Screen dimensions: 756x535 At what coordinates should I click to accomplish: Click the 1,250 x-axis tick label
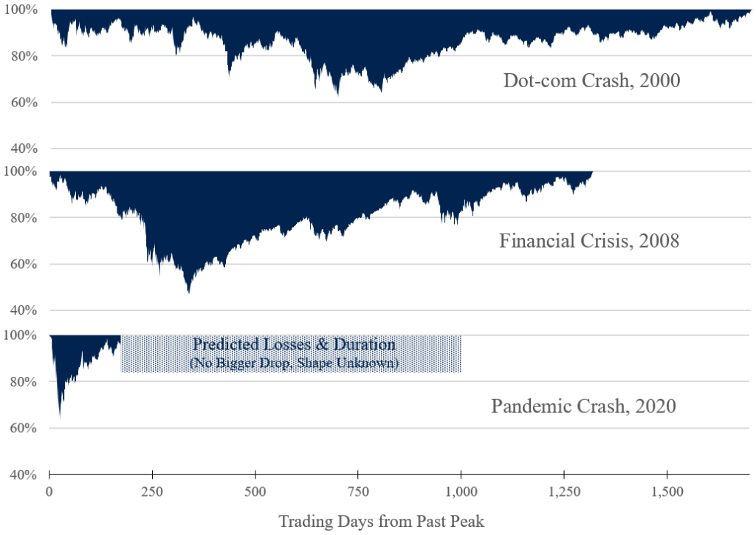[564, 490]
